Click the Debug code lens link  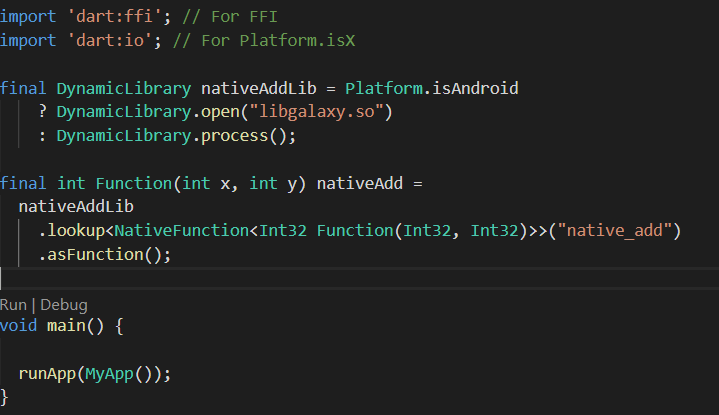(x=64, y=305)
